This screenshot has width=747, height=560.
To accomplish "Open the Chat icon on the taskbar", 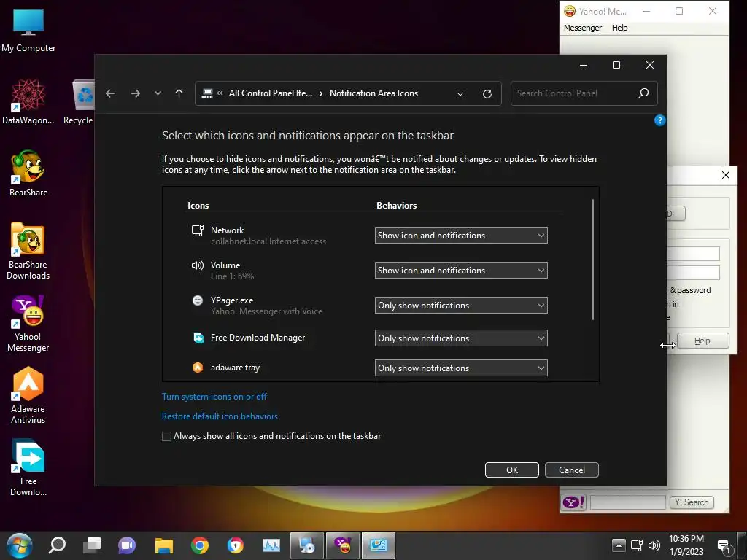I will [127, 545].
